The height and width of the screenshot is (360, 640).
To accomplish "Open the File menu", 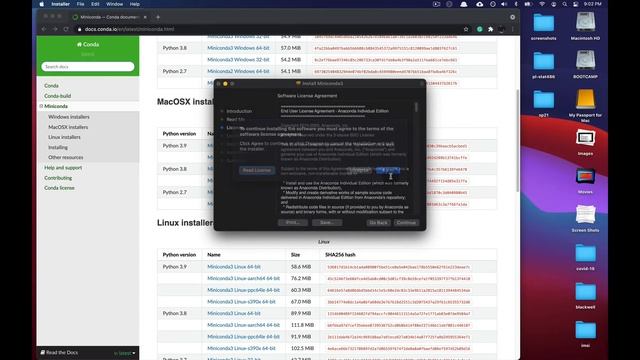I will [80, 4].
